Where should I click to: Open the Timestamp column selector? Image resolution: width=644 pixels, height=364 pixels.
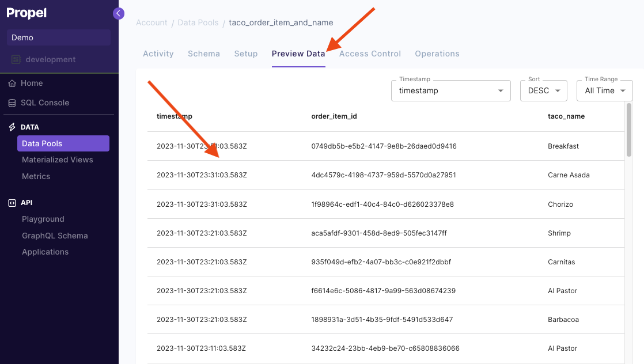tap(451, 90)
